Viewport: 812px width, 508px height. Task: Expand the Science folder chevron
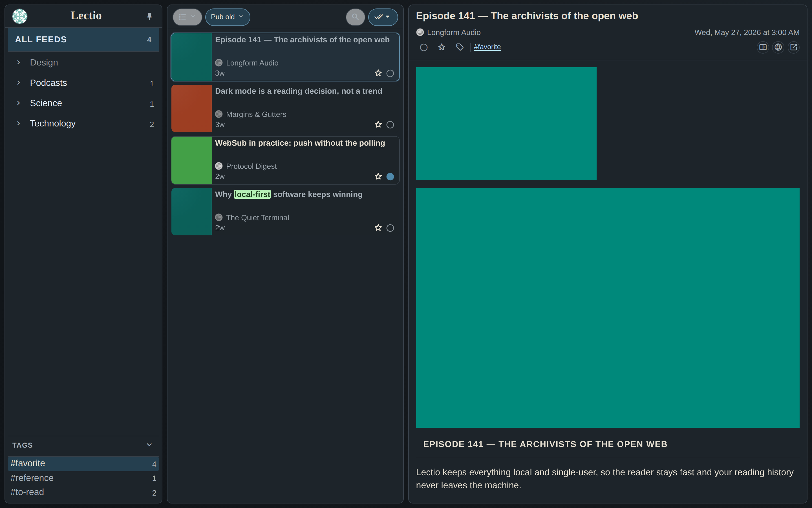[x=18, y=103]
